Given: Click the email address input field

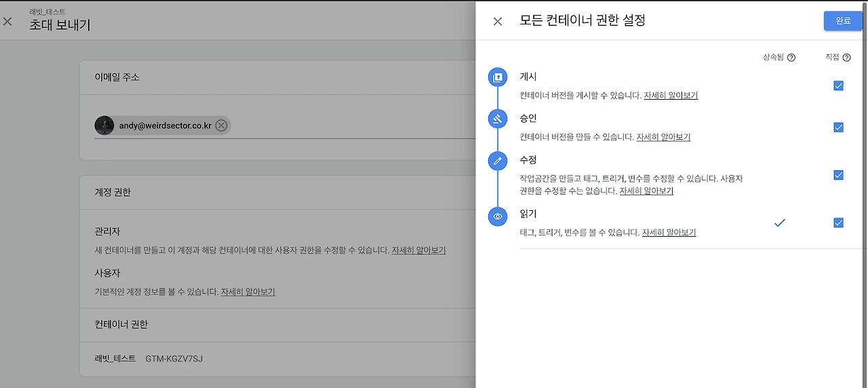Looking at the screenshot, I should 285,126.
